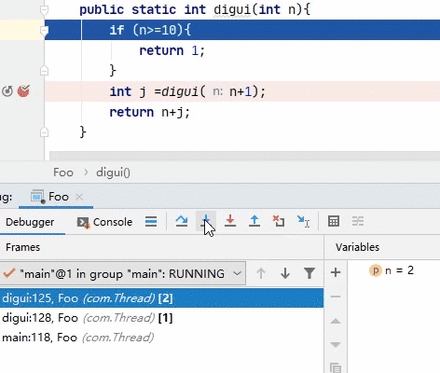The width and height of the screenshot is (440, 373).
Task: Click the Drop Frame icon
Action: [279, 221]
